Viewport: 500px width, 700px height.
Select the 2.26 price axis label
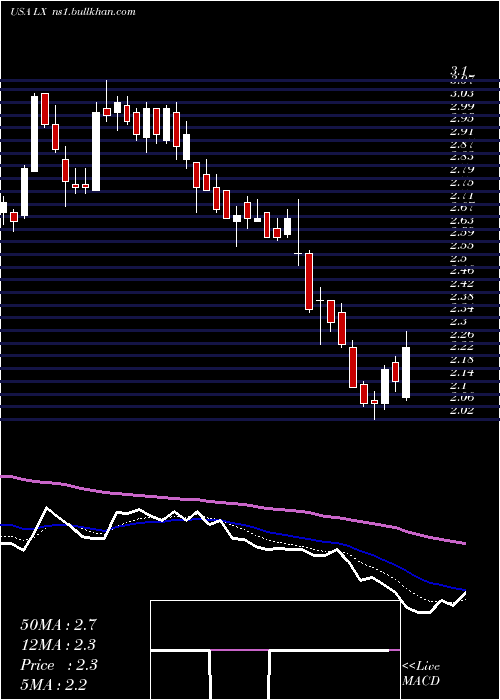click(x=462, y=334)
